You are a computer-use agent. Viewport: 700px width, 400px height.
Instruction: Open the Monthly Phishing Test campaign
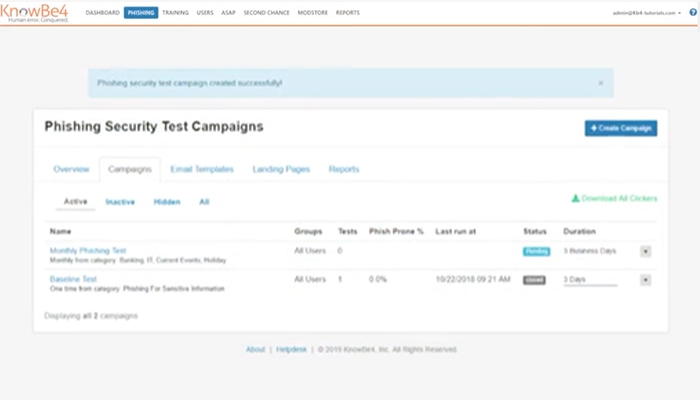[88, 250]
